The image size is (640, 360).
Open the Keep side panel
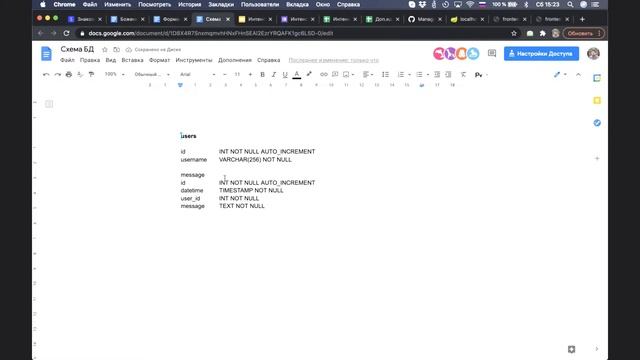coord(597,100)
